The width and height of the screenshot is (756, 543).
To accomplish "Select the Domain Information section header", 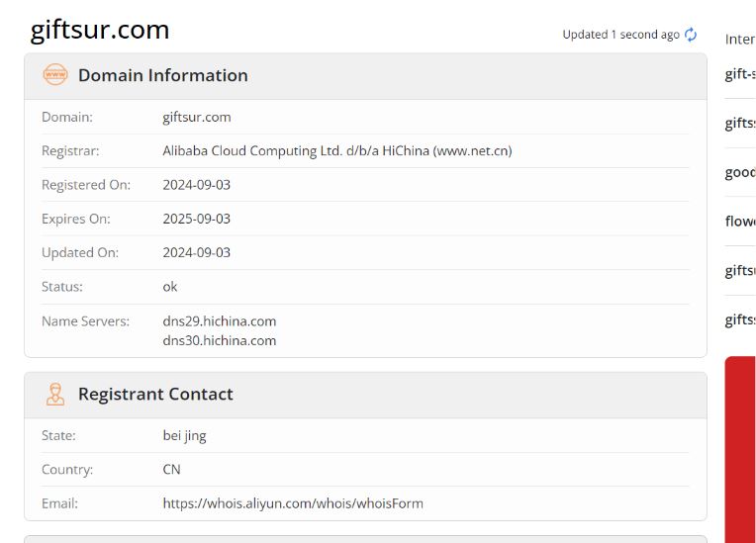I will [x=162, y=75].
